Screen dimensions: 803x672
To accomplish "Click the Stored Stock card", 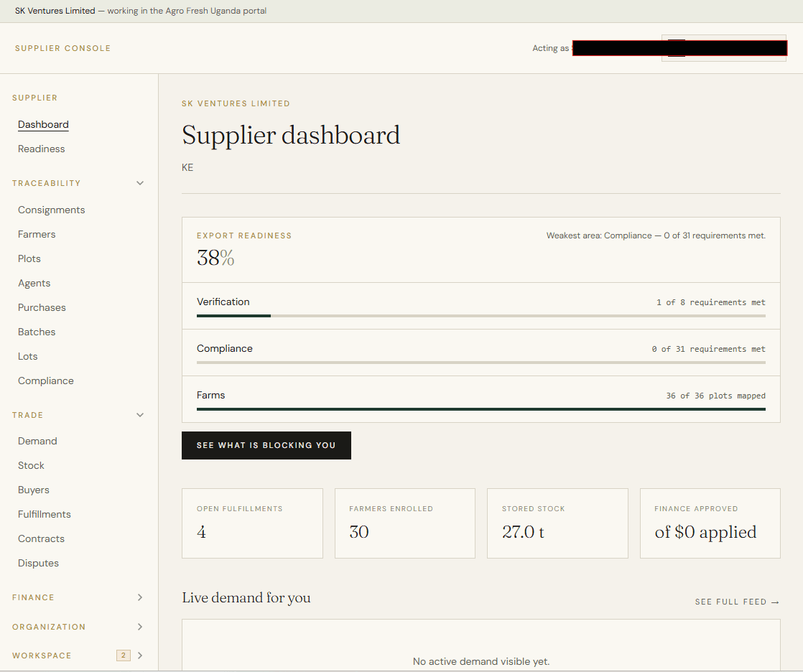I will (557, 523).
